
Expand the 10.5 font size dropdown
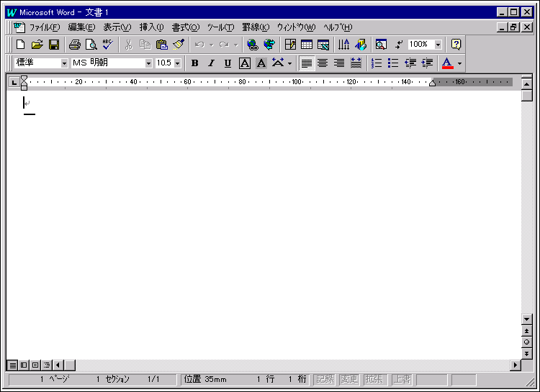pos(177,63)
